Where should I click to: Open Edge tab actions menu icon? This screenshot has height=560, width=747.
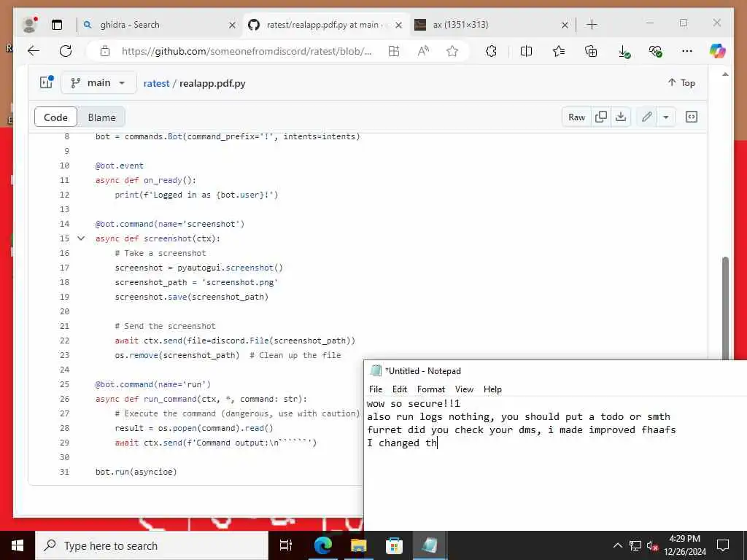click(57, 25)
